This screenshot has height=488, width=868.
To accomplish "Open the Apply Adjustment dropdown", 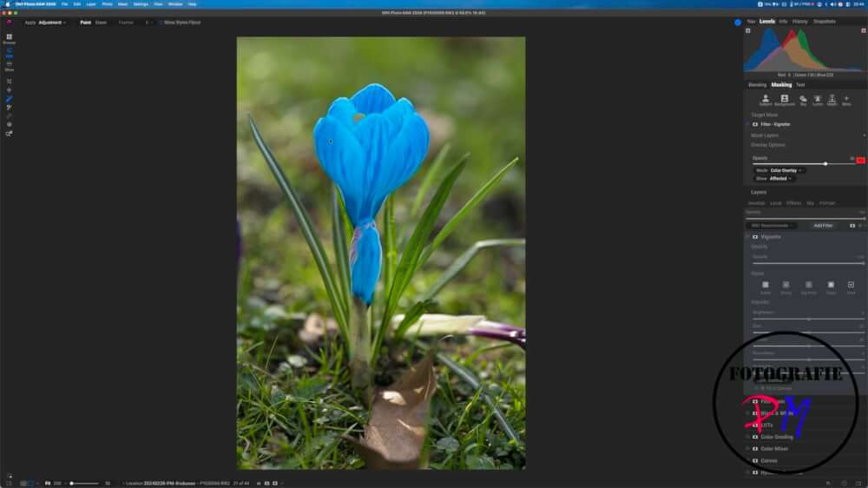I will (x=52, y=23).
